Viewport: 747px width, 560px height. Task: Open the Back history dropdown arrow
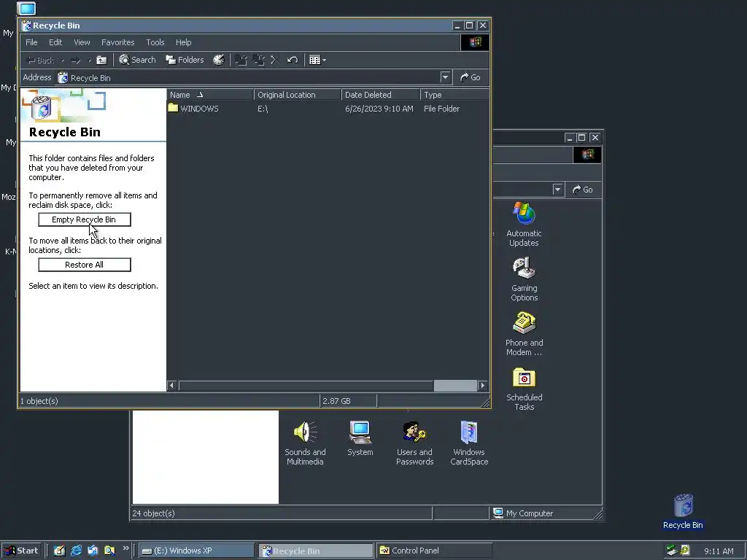point(63,61)
